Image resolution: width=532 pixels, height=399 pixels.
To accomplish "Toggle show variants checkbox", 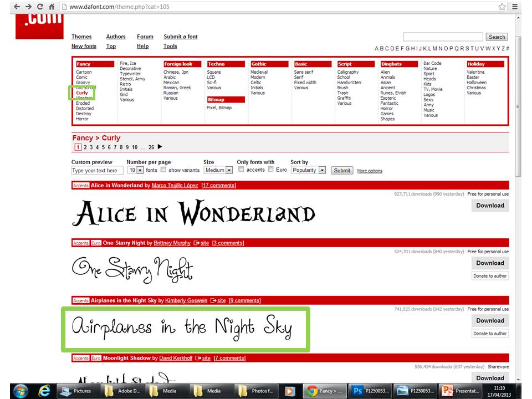I will click(x=163, y=170).
